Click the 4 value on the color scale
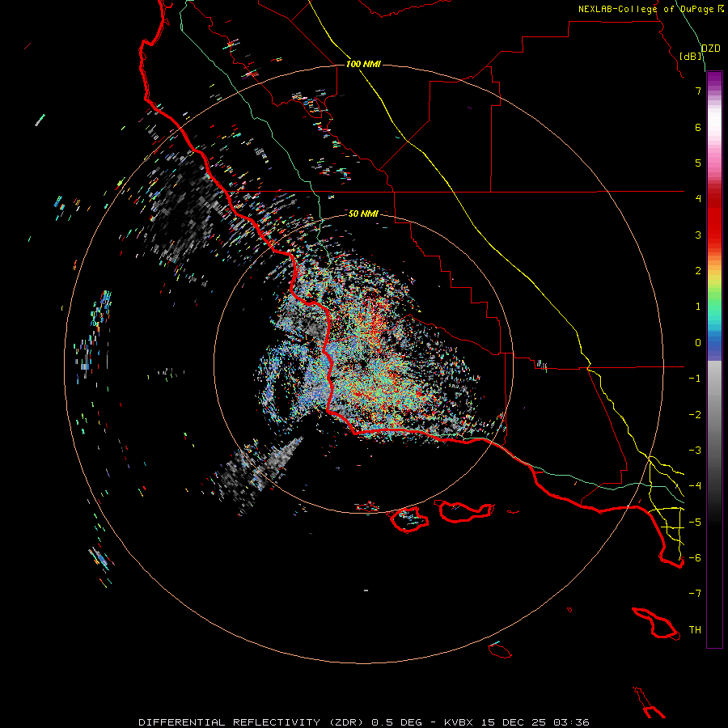Screen dimensions: 728x728 tap(698, 198)
